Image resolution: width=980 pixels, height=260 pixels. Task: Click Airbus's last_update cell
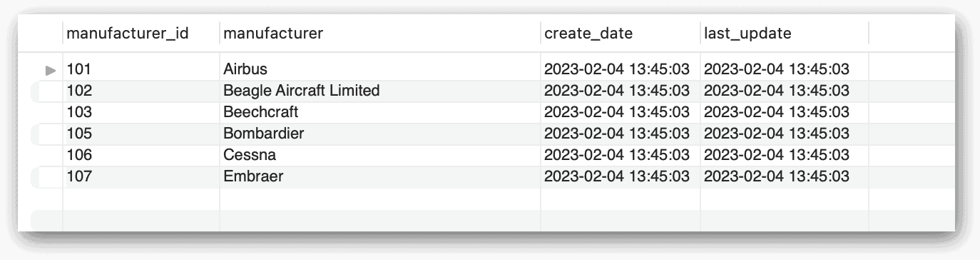[x=784, y=69]
